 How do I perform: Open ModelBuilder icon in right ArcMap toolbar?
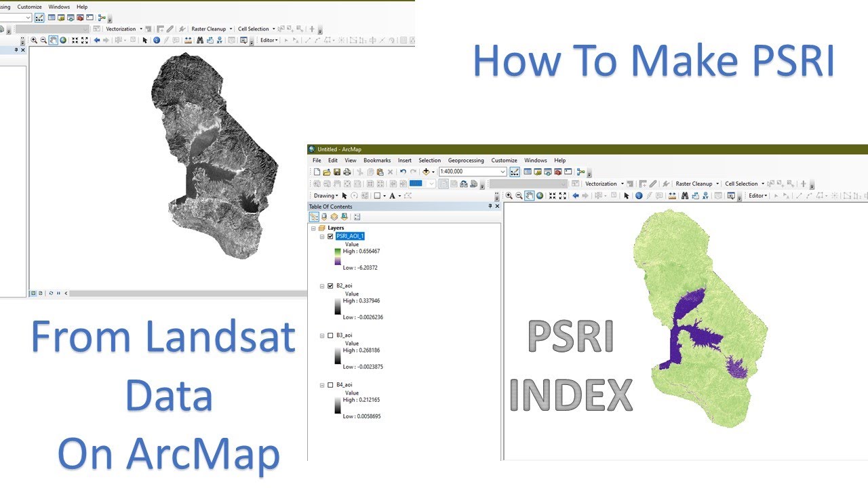coord(580,171)
